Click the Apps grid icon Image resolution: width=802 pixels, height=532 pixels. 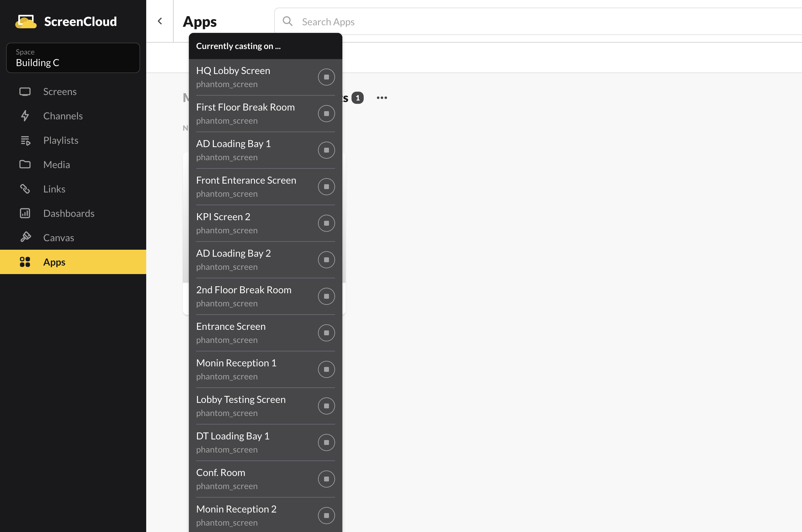(25, 262)
